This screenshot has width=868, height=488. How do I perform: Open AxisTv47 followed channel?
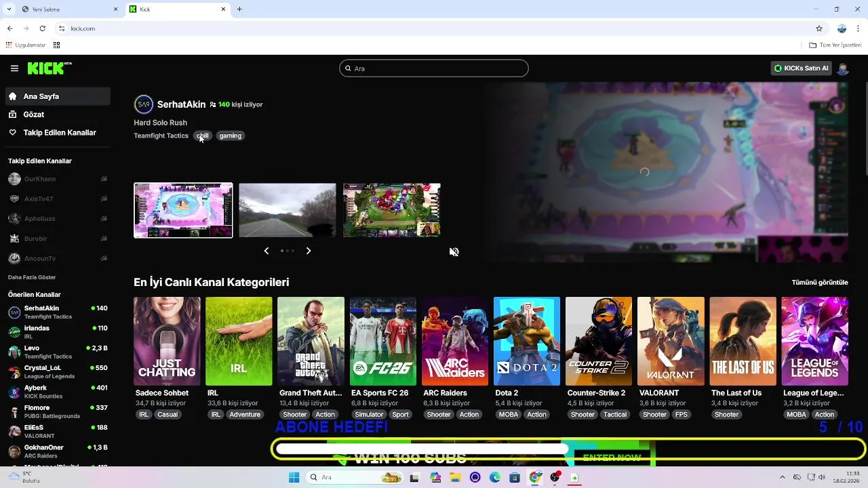tap(58, 199)
